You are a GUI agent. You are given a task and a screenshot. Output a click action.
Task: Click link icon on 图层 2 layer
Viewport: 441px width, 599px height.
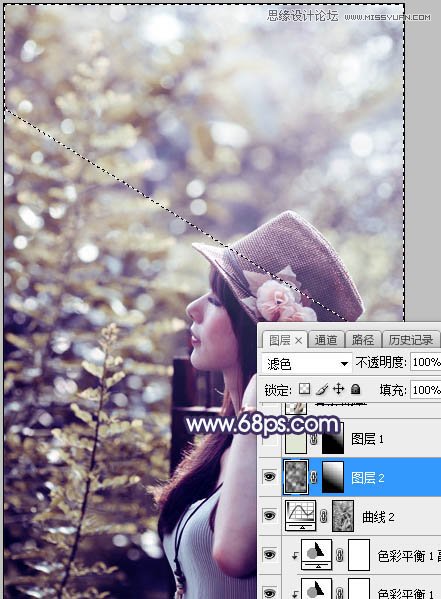click(x=314, y=477)
